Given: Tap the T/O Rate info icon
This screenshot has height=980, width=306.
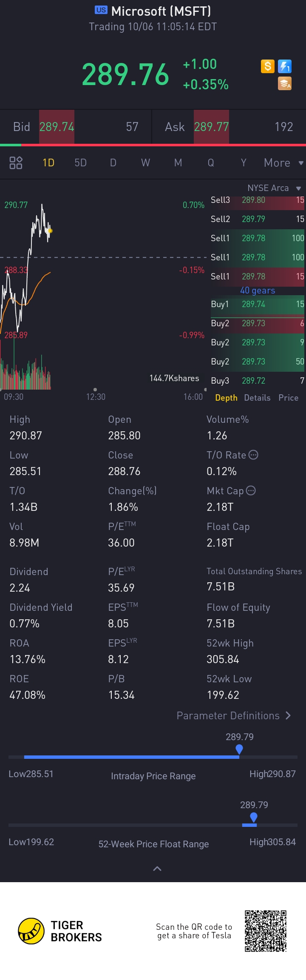Looking at the screenshot, I should (x=253, y=455).
